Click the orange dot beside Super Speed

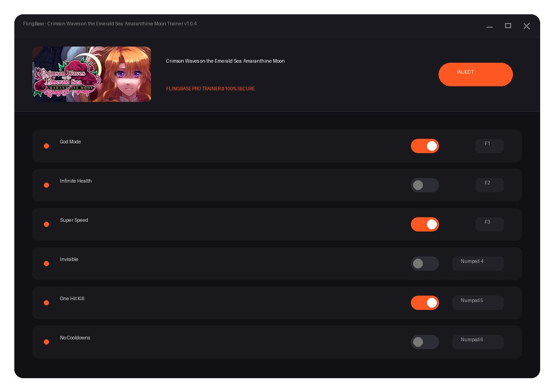click(x=46, y=224)
